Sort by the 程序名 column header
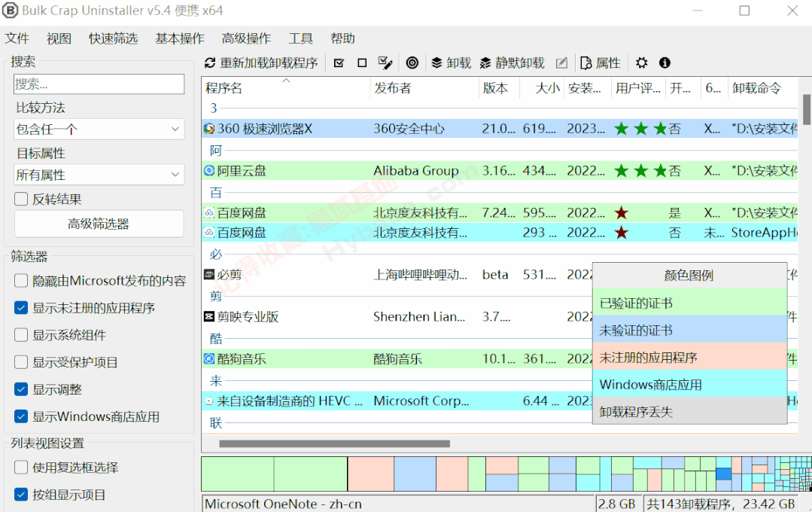The width and height of the screenshot is (812, 512). pyautogui.click(x=286, y=88)
